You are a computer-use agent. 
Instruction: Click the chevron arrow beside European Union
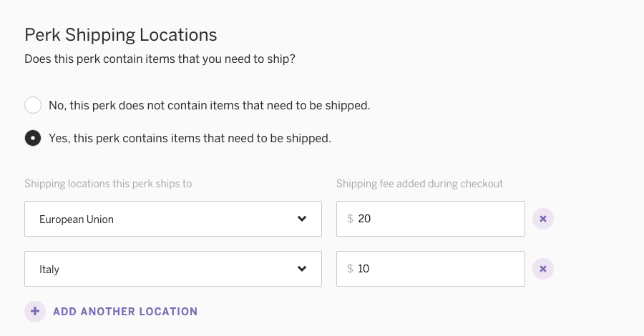(302, 219)
